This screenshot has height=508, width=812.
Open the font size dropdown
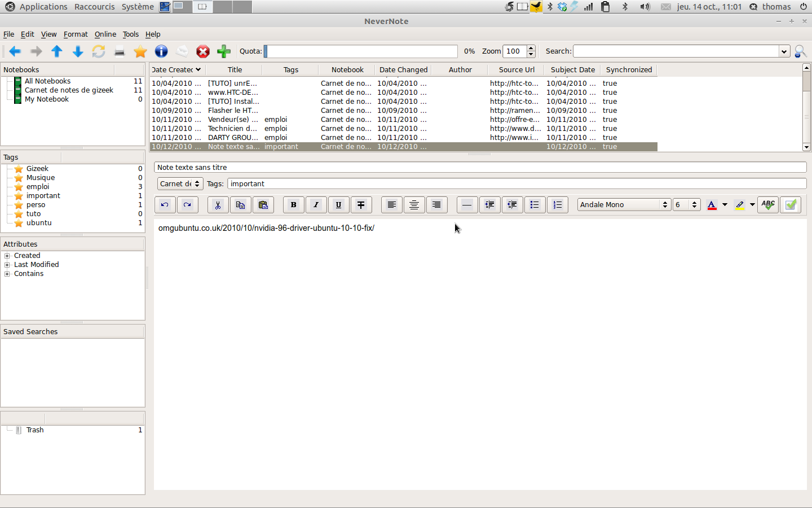(x=687, y=205)
